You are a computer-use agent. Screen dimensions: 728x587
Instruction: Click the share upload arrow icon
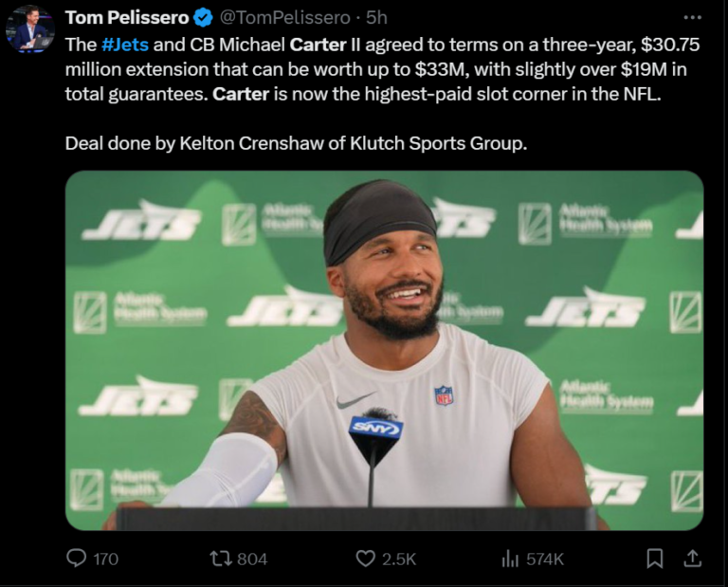point(693,559)
